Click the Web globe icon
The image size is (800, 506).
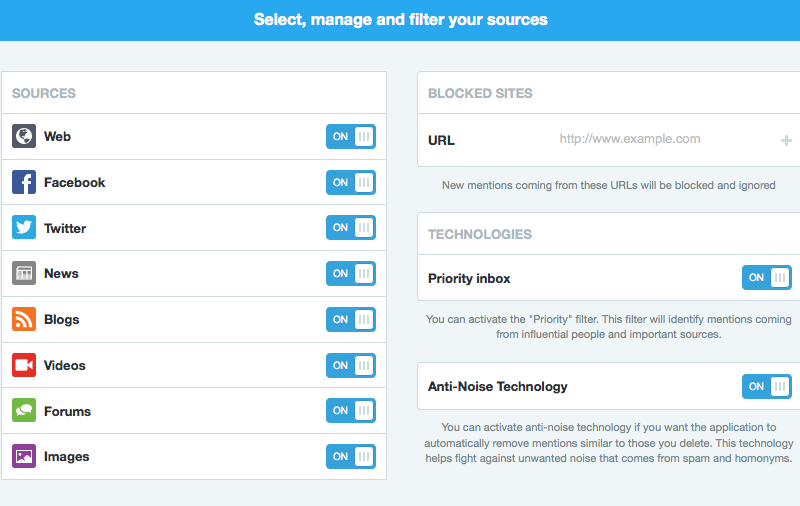pyautogui.click(x=24, y=136)
